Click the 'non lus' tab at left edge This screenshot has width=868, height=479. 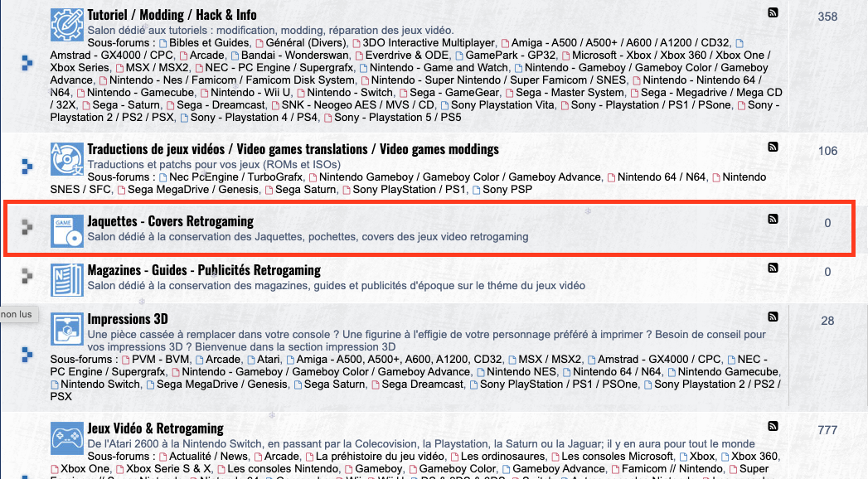pos(18,314)
